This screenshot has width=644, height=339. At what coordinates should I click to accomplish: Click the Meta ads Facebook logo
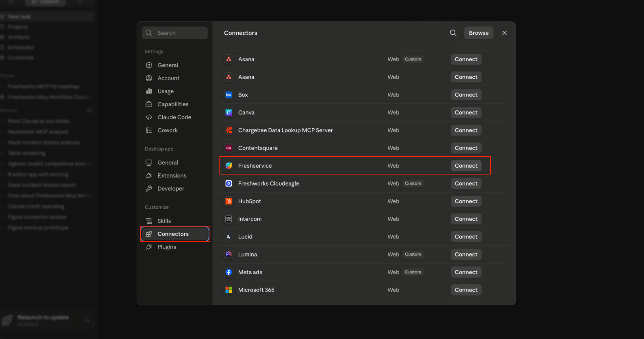point(229,272)
